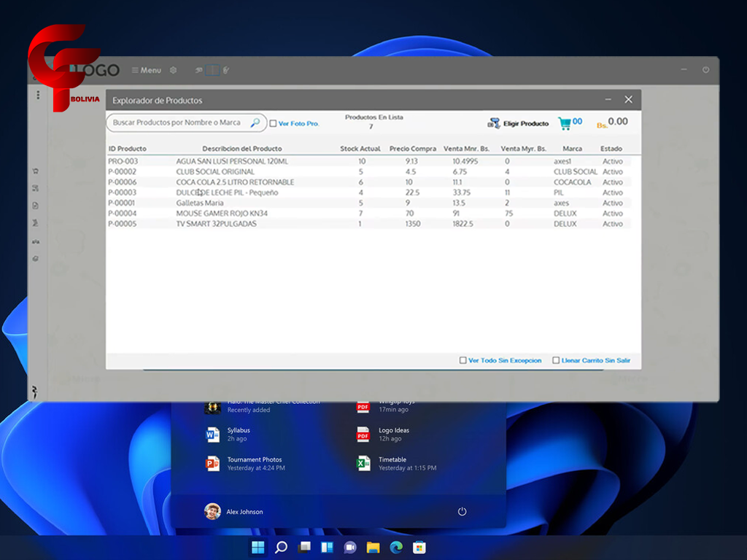This screenshot has height=560, width=747.
Task: Click the pin icon on the main toolbar
Action: point(198,70)
